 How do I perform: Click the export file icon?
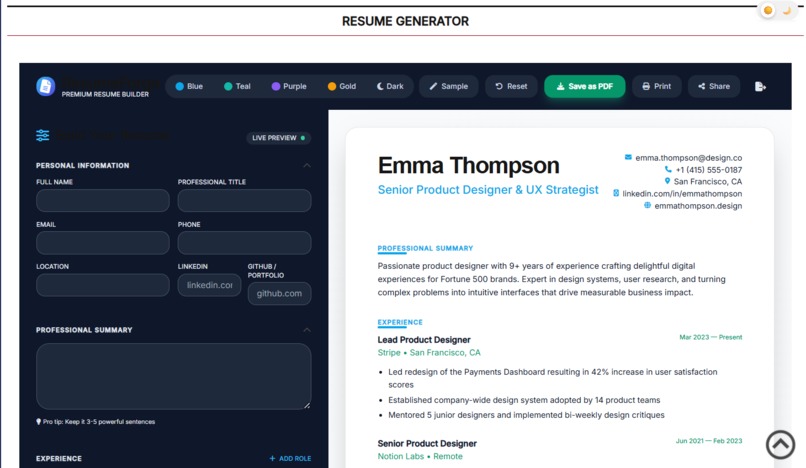[760, 86]
